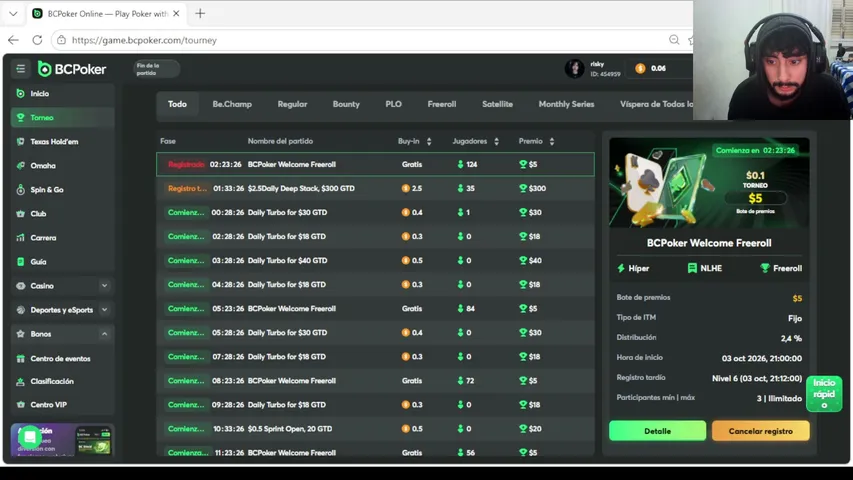Open the hamburger menu icon
Viewport: 853px width, 480px height.
(x=21, y=69)
